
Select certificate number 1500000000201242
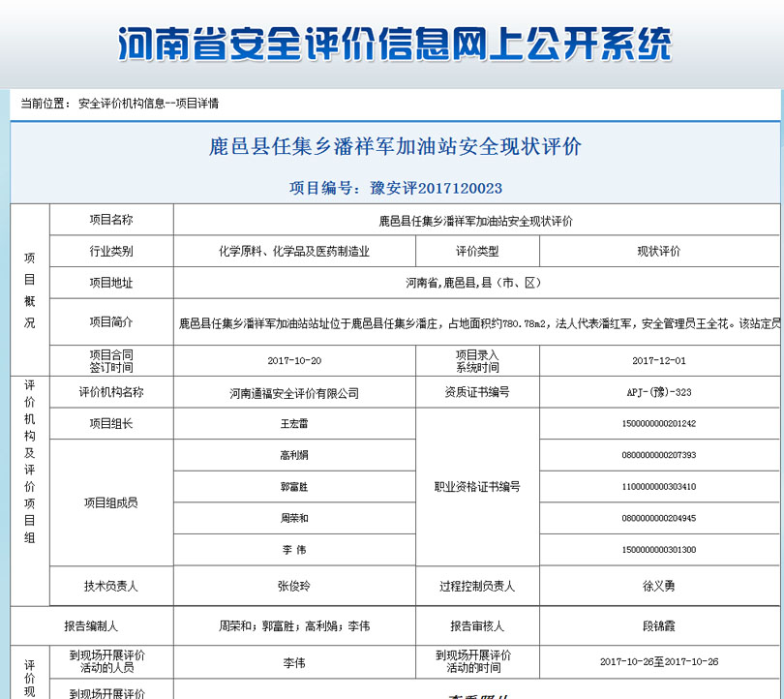coord(658,423)
